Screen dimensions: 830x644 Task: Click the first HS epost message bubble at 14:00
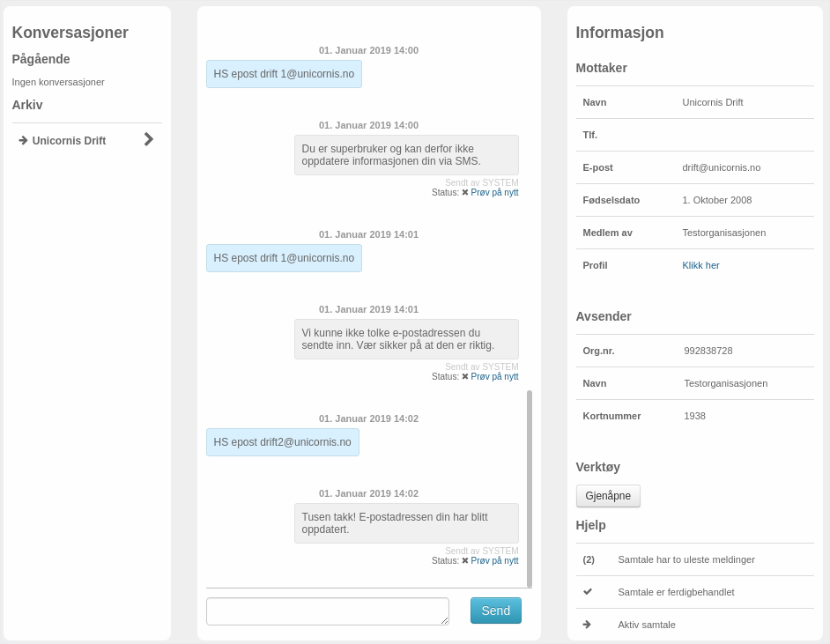284,74
